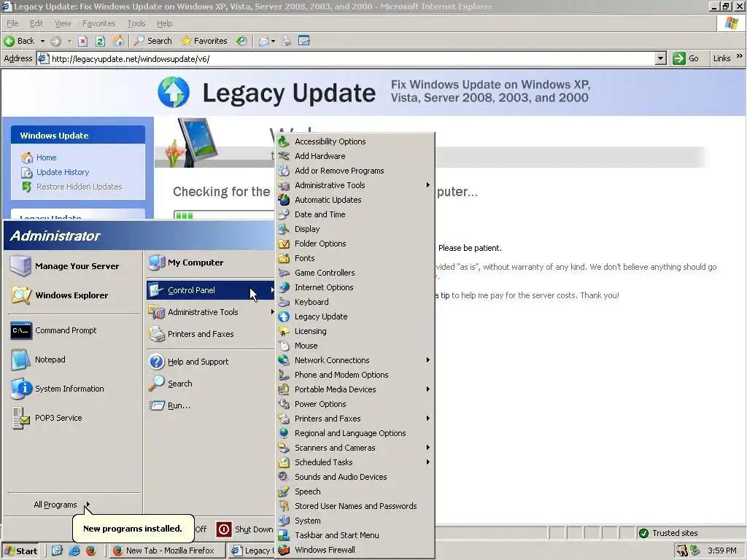This screenshot has height=560, width=747.
Task: Click the Search toolbar button in IE
Action: pyautogui.click(x=153, y=41)
